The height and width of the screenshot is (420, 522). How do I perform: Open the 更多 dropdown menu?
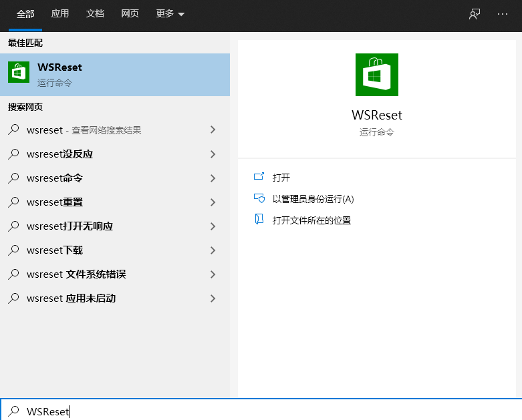click(x=170, y=13)
